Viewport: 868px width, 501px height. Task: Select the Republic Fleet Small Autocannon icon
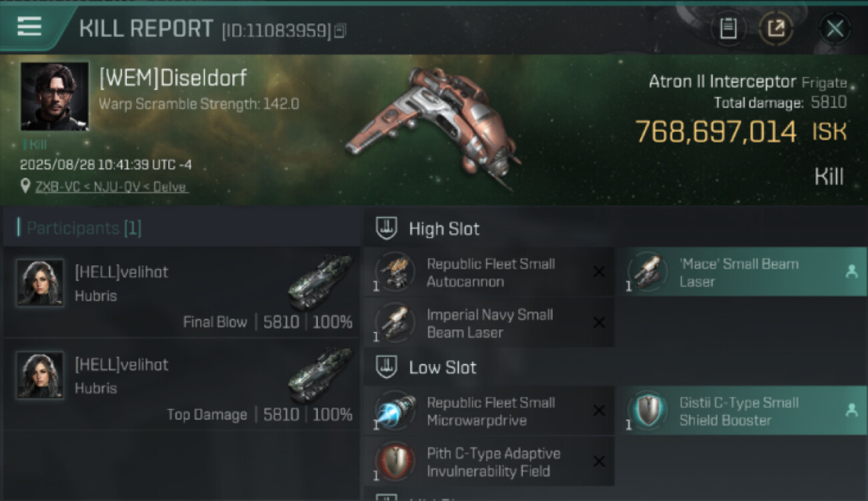pyautogui.click(x=395, y=272)
